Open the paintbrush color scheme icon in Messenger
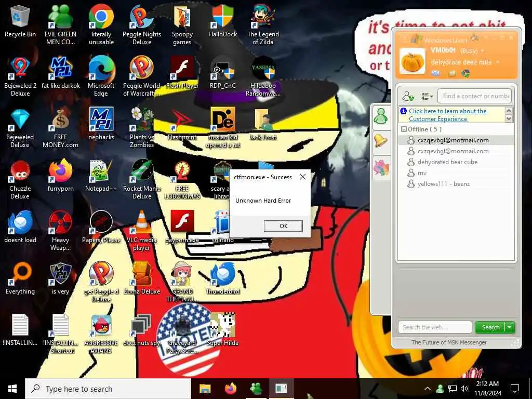532x399 pixels. 475,37
